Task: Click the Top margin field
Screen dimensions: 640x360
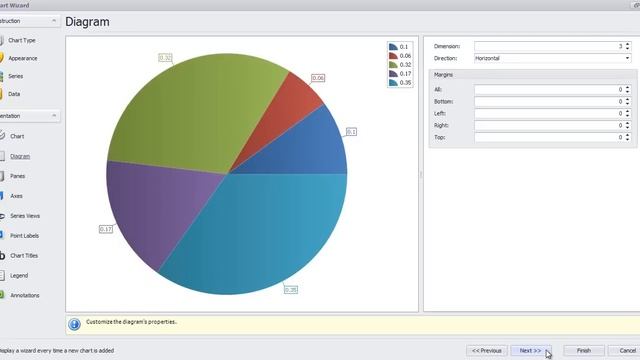Action: [549, 137]
